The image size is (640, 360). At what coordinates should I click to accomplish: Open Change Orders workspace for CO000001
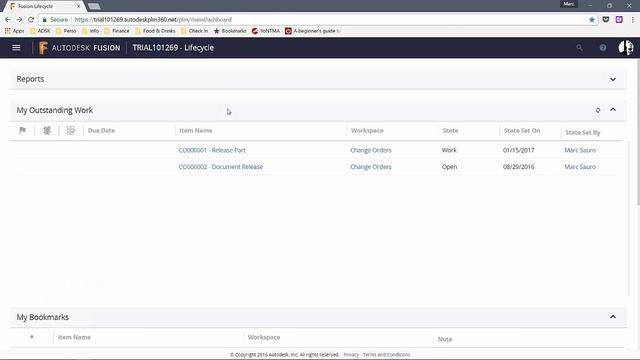[x=371, y=150]
